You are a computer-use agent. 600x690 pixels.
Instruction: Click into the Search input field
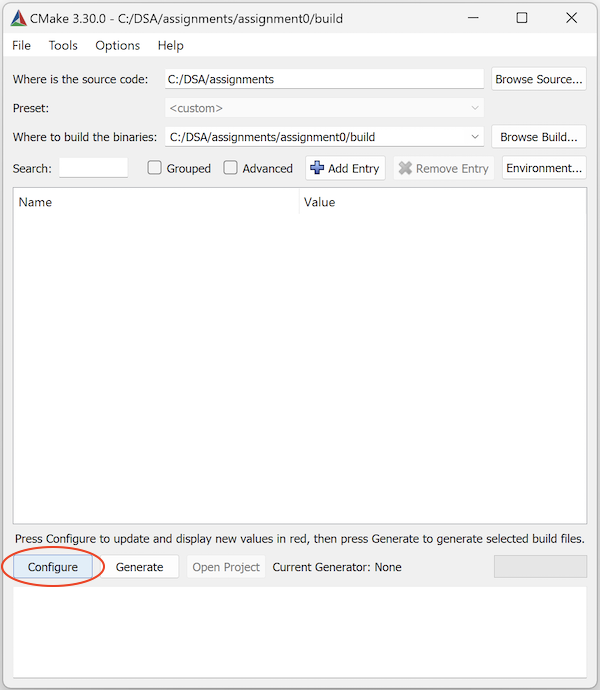tap(93, 168)
